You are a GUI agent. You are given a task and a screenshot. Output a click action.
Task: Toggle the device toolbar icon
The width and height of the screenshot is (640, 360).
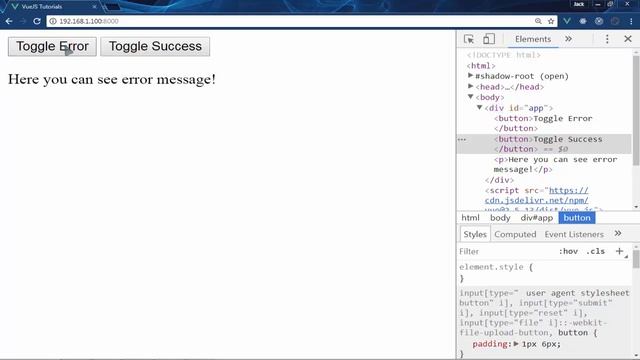pos(489,39)
